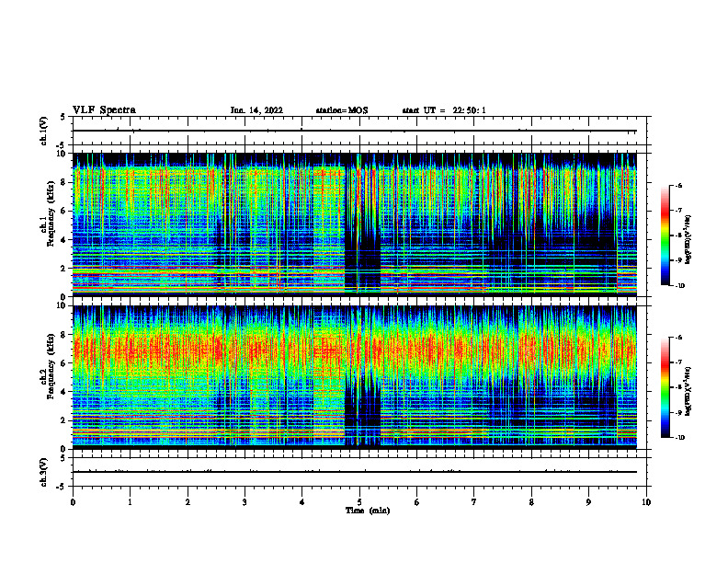Click the ch.2 spectrogram color bar
The width and height of the screenshot is (728, 563).
pyautogui.click(x=665, y=387)
